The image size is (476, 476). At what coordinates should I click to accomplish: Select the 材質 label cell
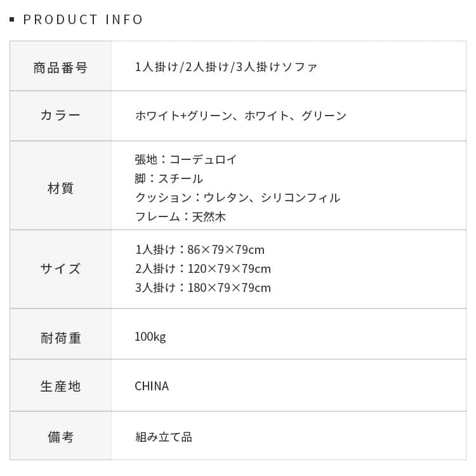[60, 188]
